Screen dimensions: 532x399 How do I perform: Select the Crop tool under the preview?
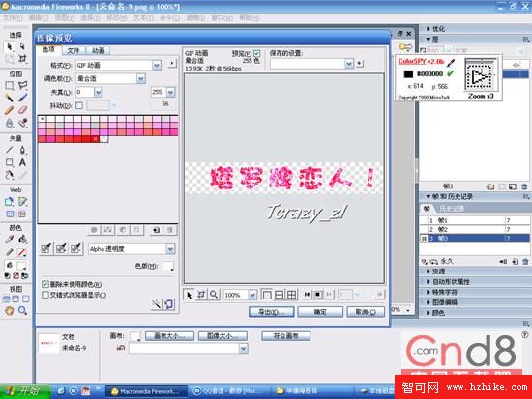pos(201,295)
